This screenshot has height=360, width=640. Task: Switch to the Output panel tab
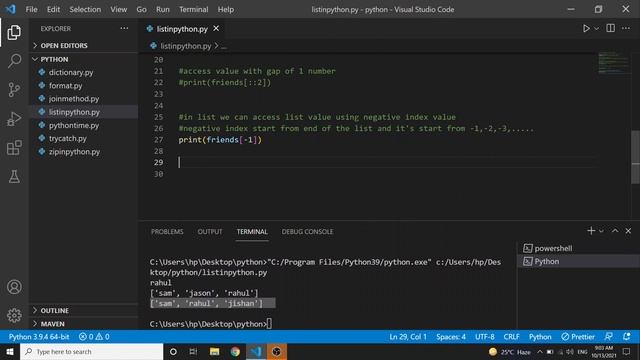[x=210, y=231]
